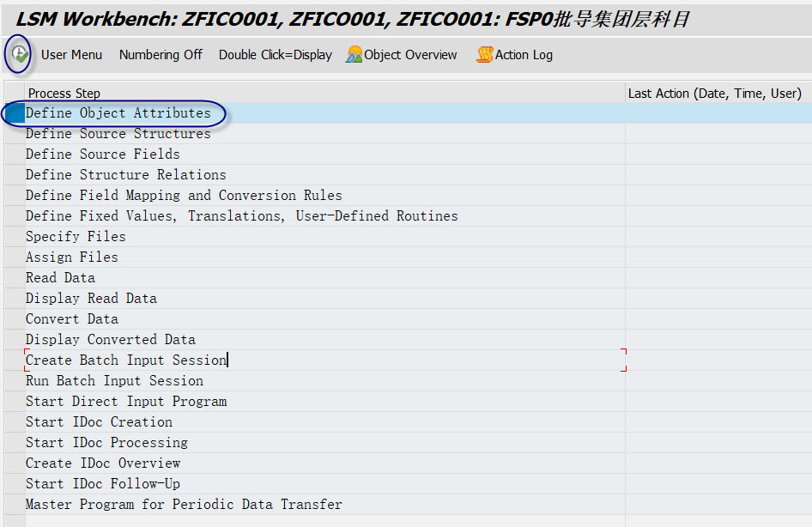Select Define Object Attributes step
This screenshot has height=527, width=812.
click(117, 112)
